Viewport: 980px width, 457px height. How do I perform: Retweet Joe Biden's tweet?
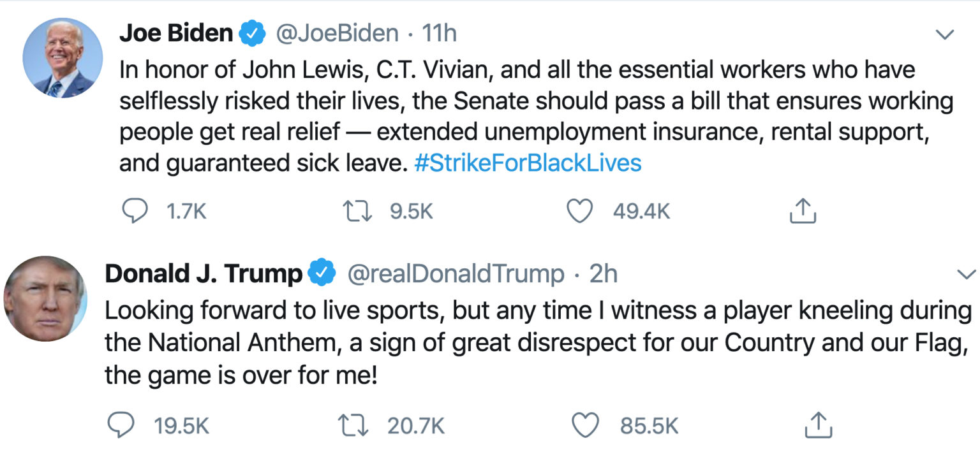point(357,211)
